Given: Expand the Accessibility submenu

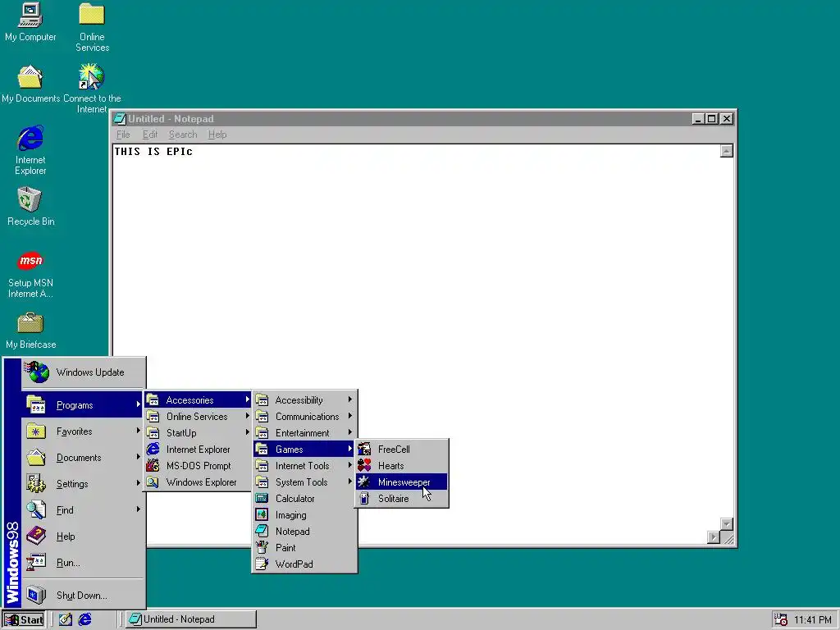Looking at the screenshot, I should (x=304, y=399).
